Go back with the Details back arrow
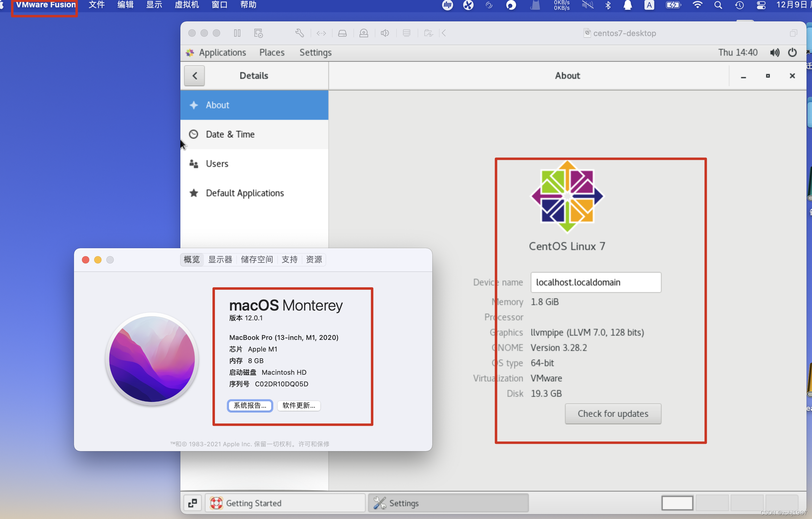Screen dimensions: 812x519 pos(194,75)
